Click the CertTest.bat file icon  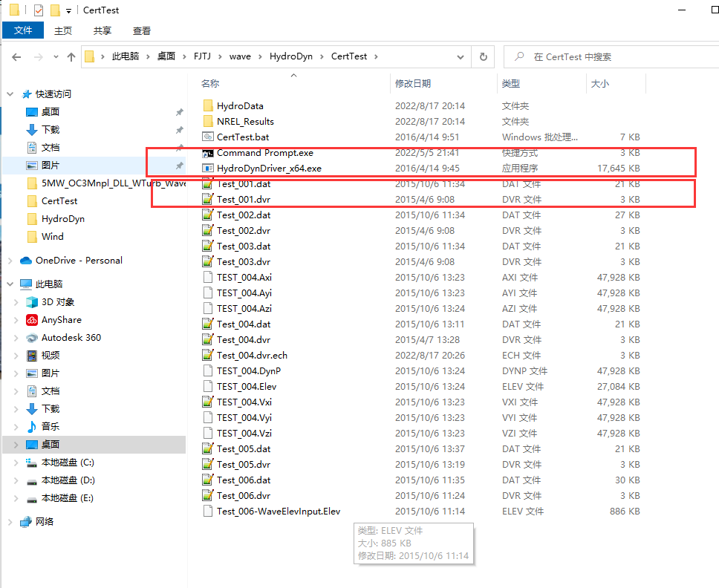208,137
